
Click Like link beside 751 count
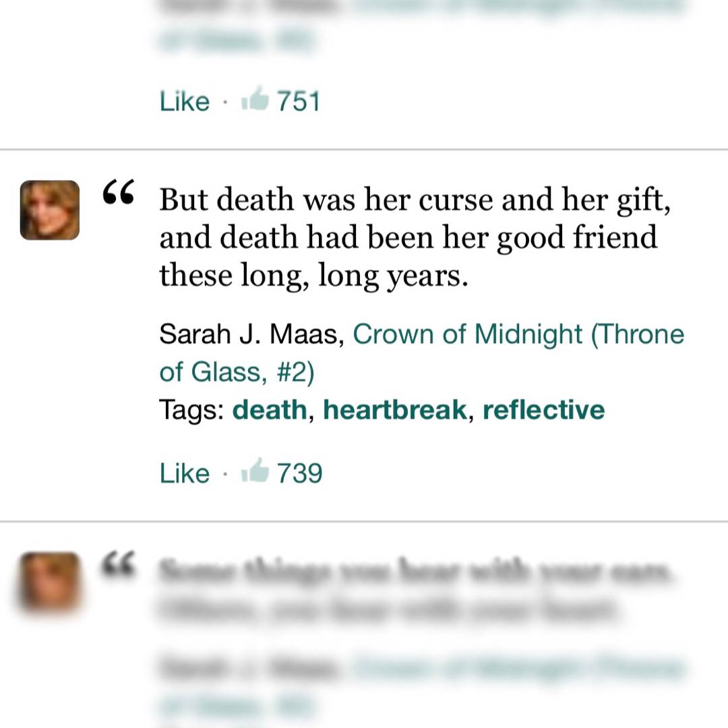click(x=184, y=101)
